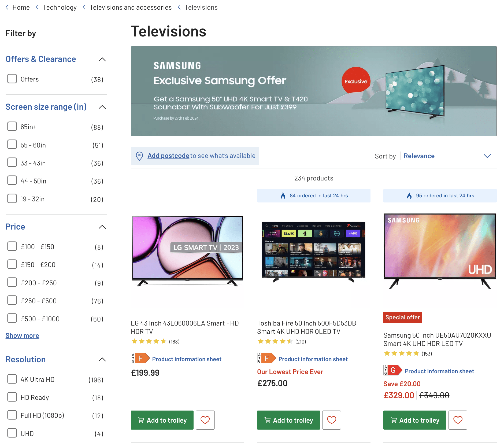This screenshot has height=443, width=504.
Task: Select Full HD (1080p) resolution filter
Action: click(12, 415)
